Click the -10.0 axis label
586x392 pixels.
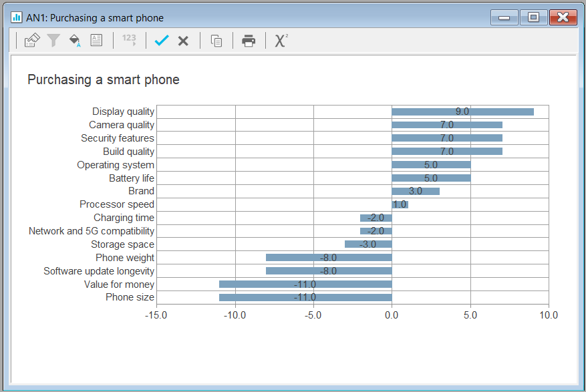235,315
